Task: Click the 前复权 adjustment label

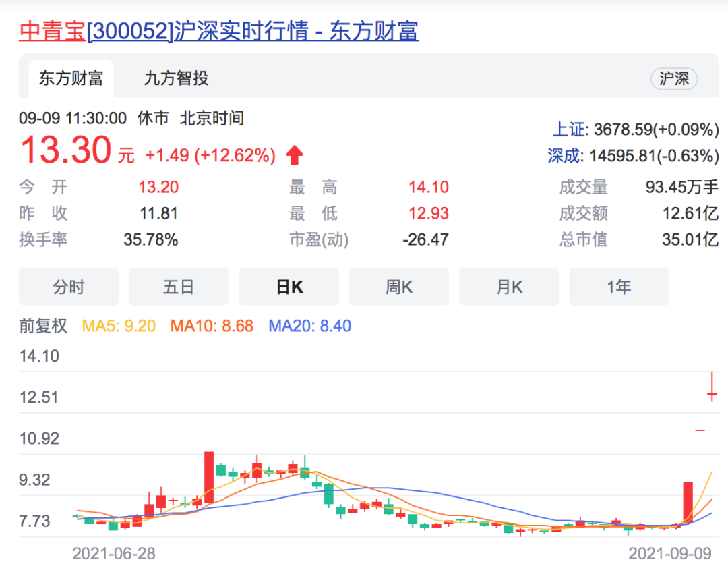Action: point(43,326)
